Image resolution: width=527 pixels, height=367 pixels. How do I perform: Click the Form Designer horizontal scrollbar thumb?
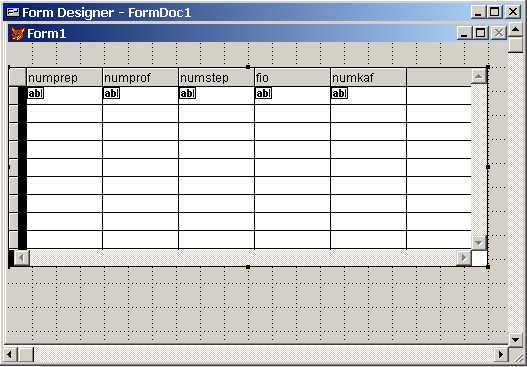26,354
